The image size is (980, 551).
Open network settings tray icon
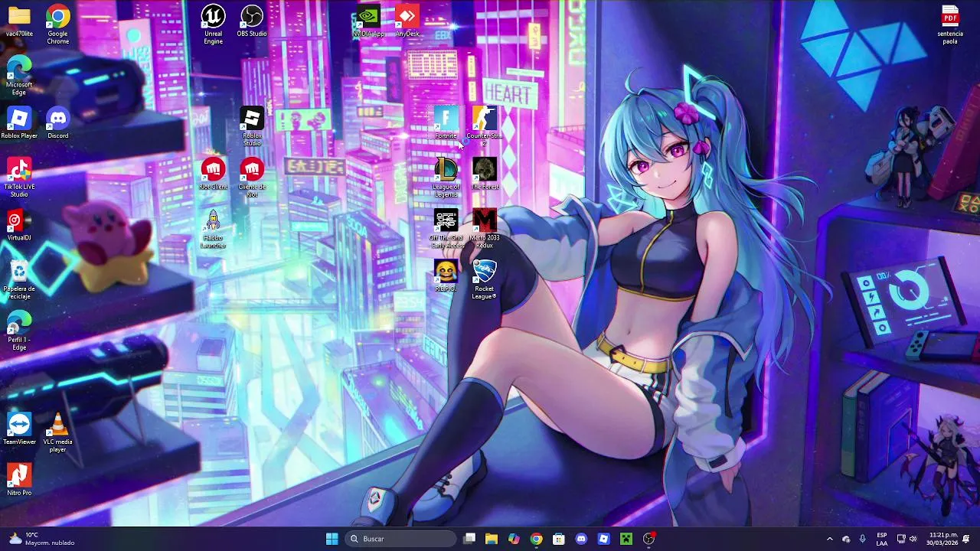(901, 539)
